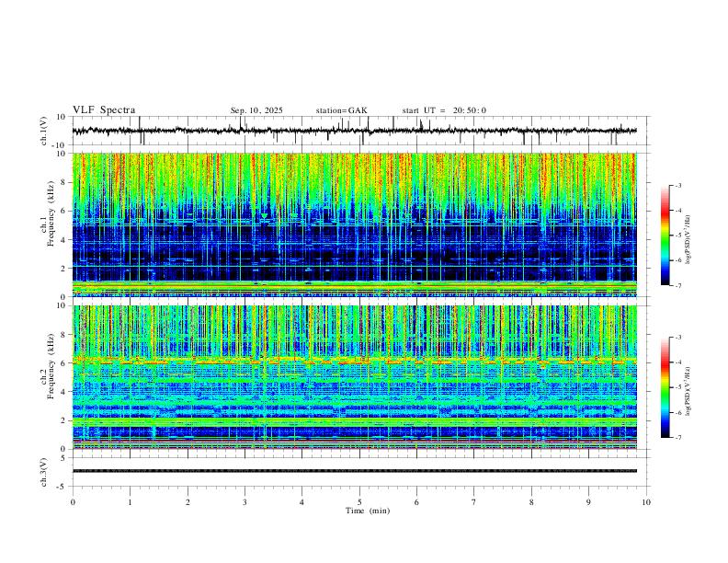Click time axis tick label "6"
Screen dimensions: 728x563
pos(416,502)
